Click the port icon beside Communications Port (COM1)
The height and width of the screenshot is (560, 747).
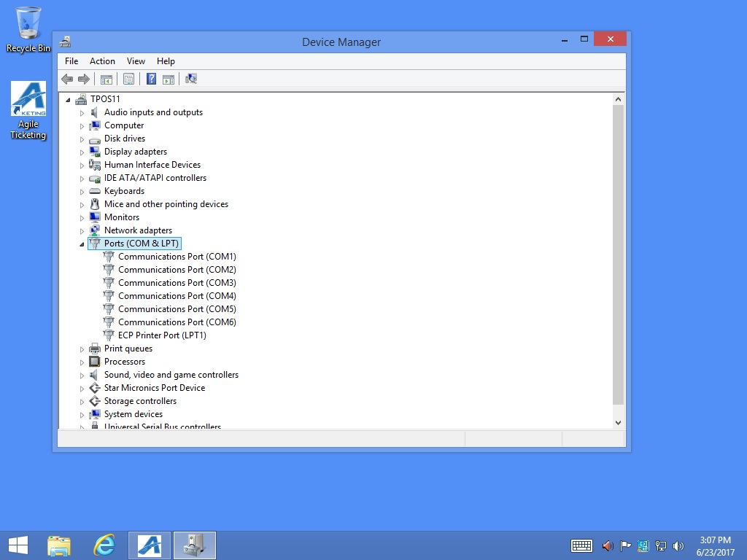point(109,257)
